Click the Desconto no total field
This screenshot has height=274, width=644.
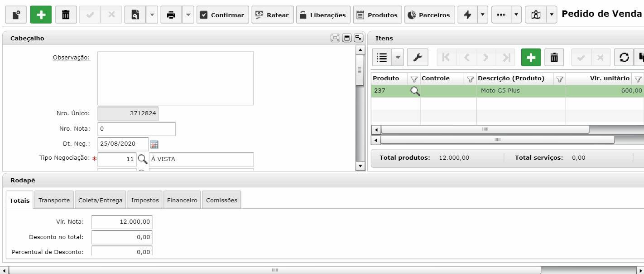pyautogui.click(x=122, y=237)
